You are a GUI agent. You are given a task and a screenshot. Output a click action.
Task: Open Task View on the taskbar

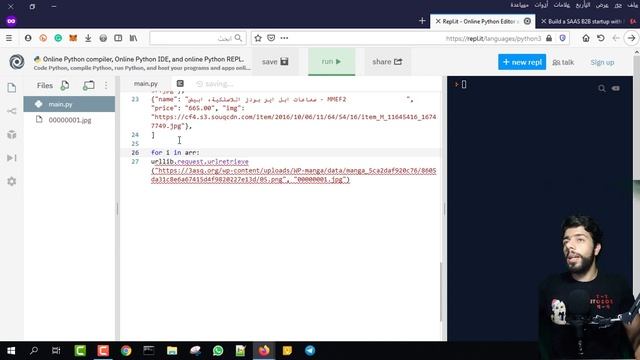click(56, 351)
